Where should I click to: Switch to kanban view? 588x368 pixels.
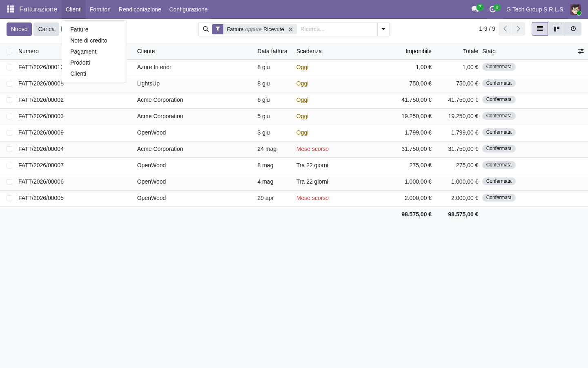(x=557, y=29)
